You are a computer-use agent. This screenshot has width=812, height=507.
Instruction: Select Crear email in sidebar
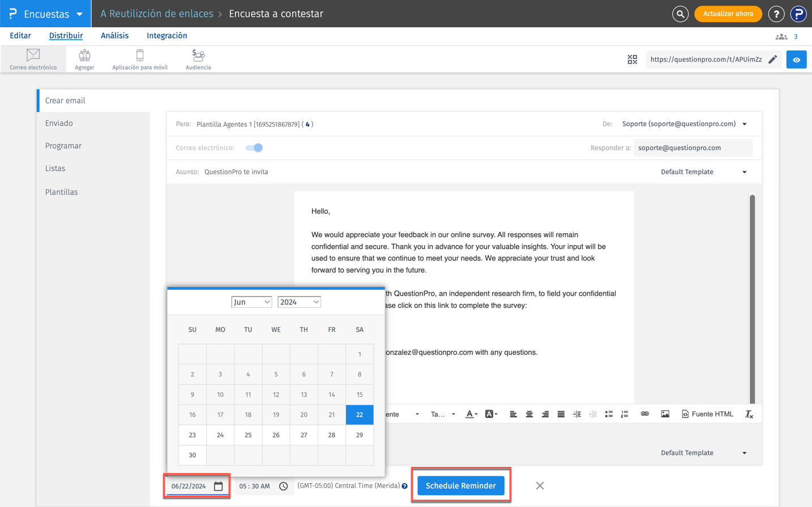pyautogui.click(x=94, y=101)
